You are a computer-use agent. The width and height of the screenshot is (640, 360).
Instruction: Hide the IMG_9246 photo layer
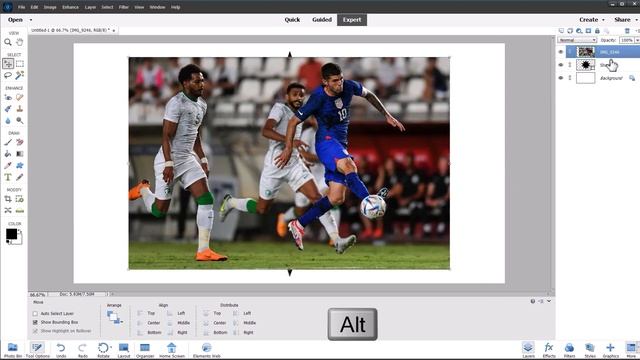[x=561, y=52]
